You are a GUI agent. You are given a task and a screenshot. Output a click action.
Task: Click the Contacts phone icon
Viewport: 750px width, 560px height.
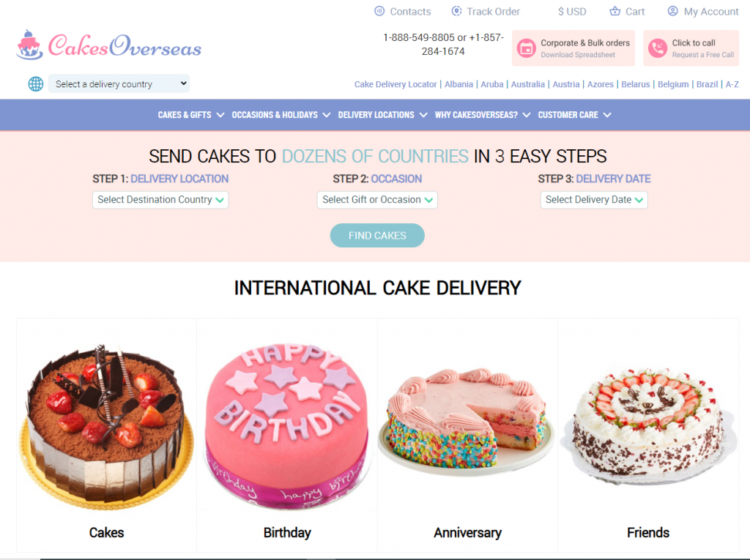(379, 11)
